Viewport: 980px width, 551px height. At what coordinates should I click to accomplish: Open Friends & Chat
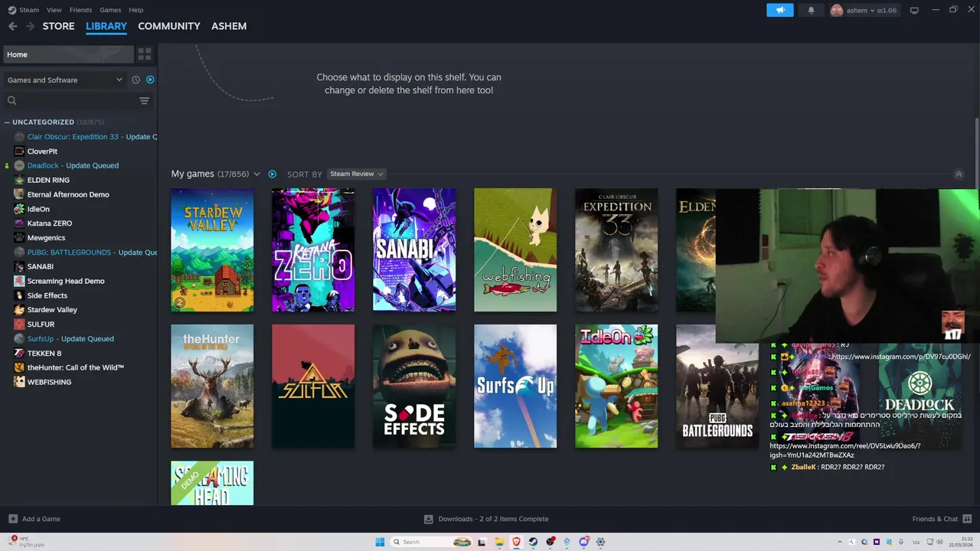941,519
